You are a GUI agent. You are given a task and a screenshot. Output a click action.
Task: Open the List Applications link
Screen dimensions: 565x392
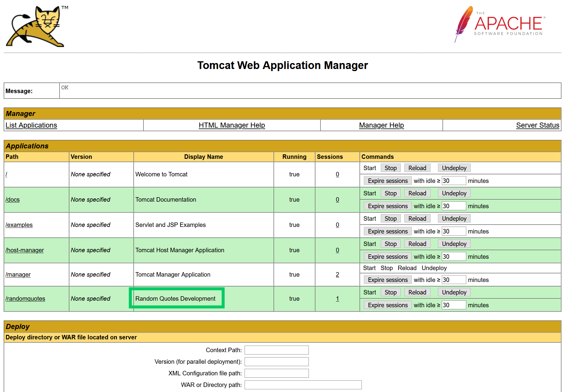click(x=31, y=125)
